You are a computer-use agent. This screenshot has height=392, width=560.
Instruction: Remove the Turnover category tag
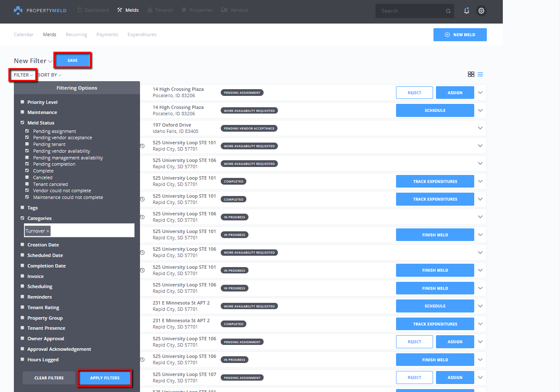pyautogui.click(x=48, y=231)
